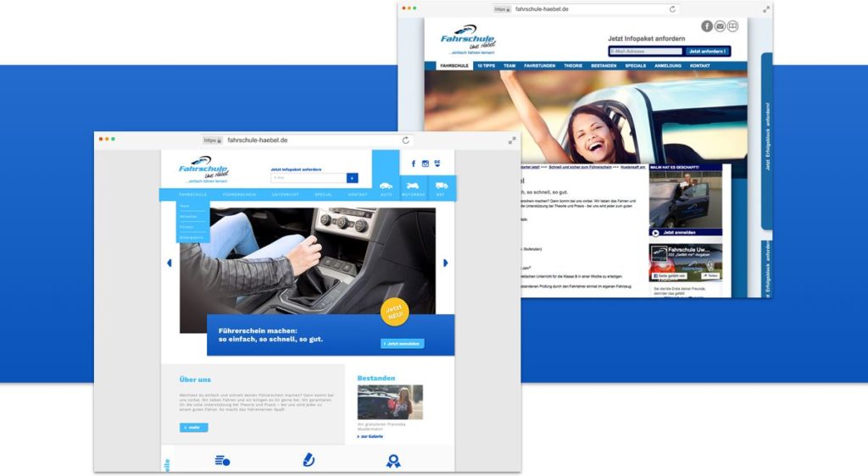868x476 pixels.
Task: Open the Bestanden graduate photo thumbnail
Action: click(390, 402)
